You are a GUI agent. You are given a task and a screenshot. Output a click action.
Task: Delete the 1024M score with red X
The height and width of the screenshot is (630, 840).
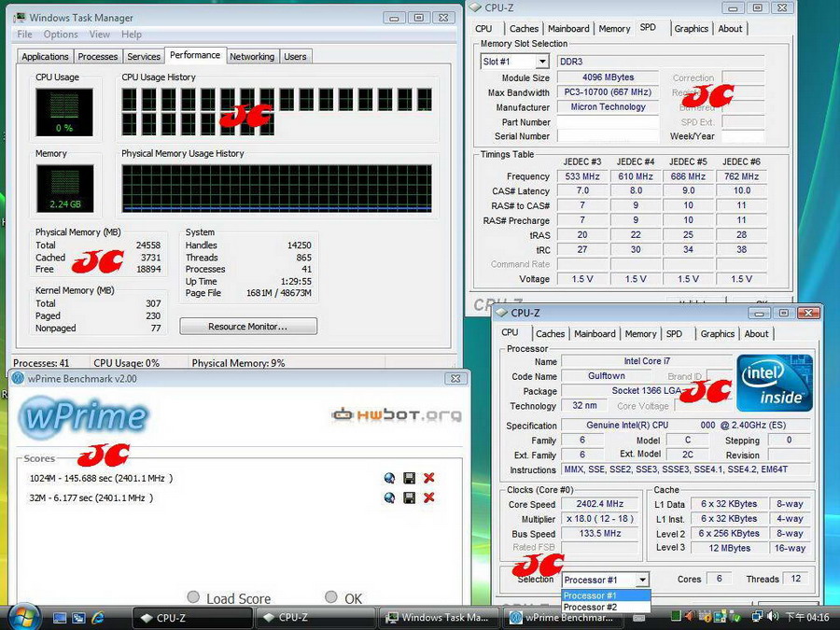pyautogui.click(x=429, y=478)
